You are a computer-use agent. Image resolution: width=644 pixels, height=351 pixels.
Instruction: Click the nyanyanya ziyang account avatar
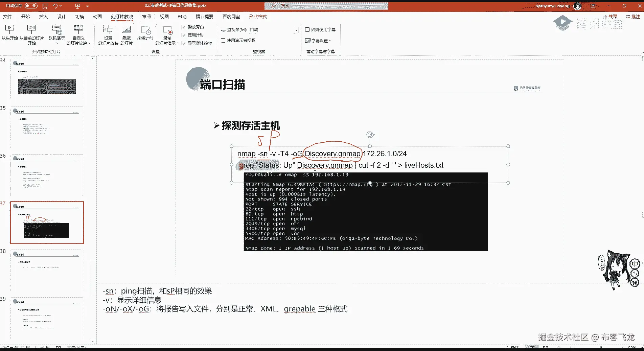[x=577, y=6]
